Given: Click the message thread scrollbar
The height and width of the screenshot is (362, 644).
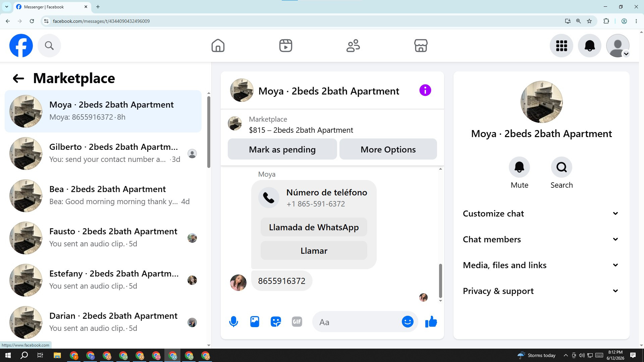Looking at the screenshot, I should click(440, 281).
